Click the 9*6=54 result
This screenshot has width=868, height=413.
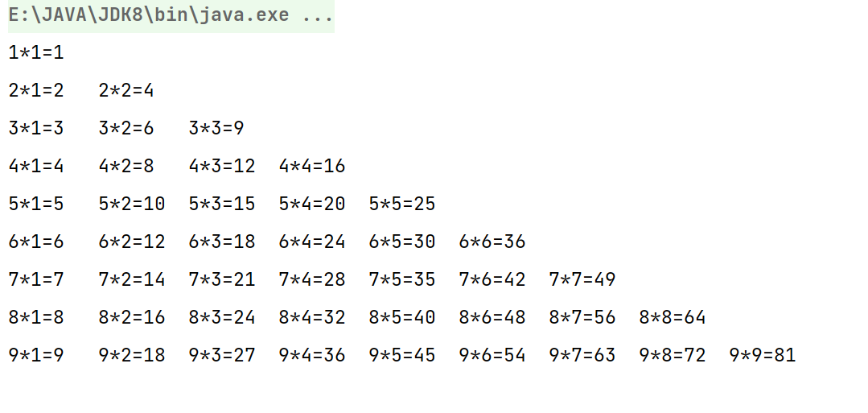(492, 355)
